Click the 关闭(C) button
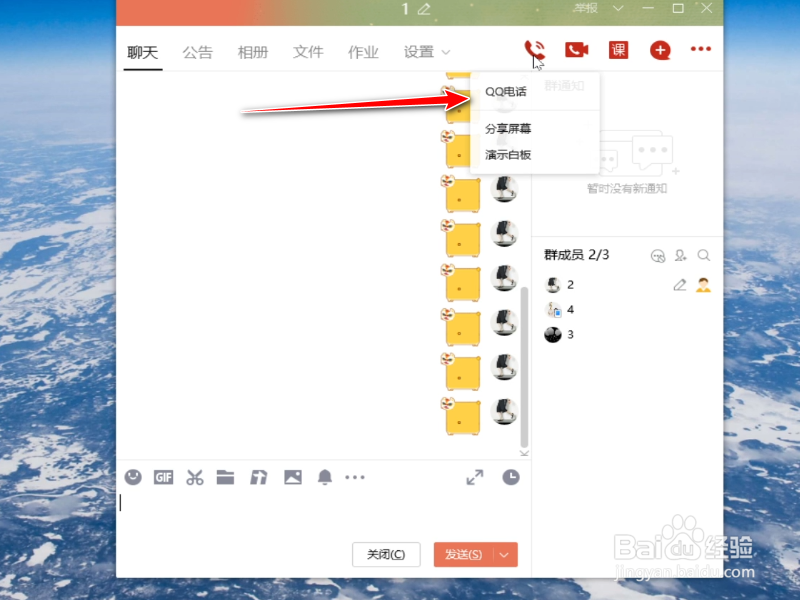The height and width of the screenshot is (600, 800). [386, 555]
